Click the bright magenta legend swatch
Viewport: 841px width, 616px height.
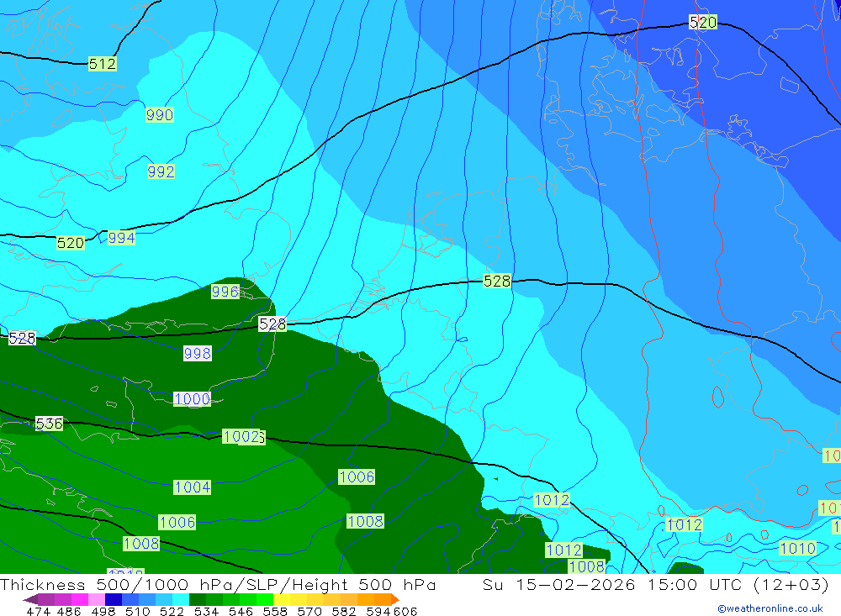click(x=80, y=599)
